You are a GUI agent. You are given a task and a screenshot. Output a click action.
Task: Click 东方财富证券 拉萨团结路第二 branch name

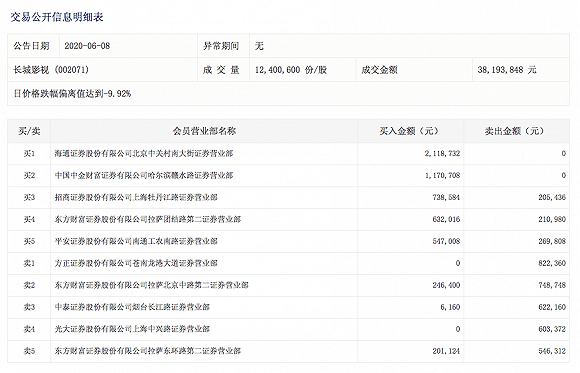pos(148,219)
